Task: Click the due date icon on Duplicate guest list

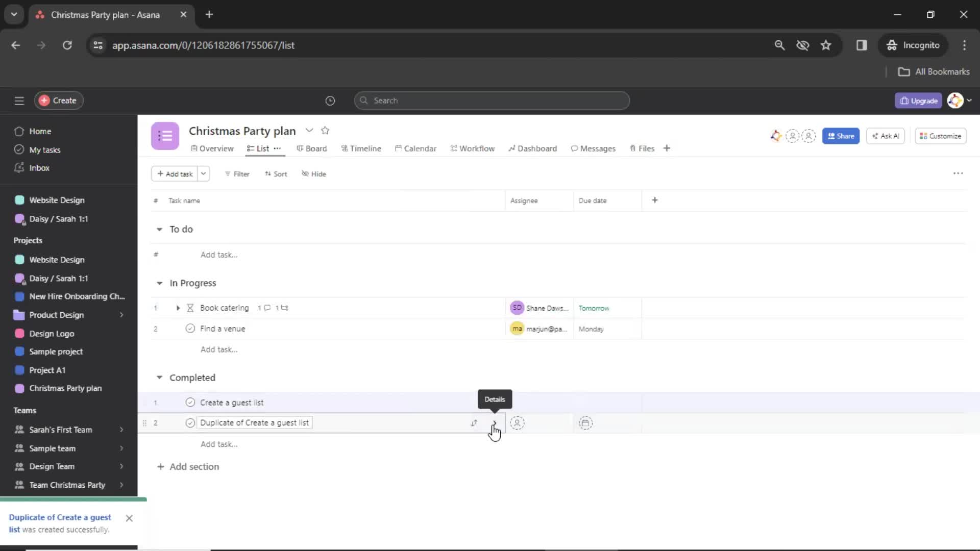Action: click(x=585, y=422)
